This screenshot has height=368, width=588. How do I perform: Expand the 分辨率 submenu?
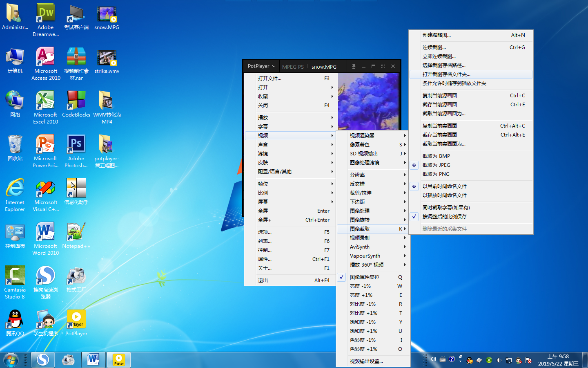click(373, 175)
